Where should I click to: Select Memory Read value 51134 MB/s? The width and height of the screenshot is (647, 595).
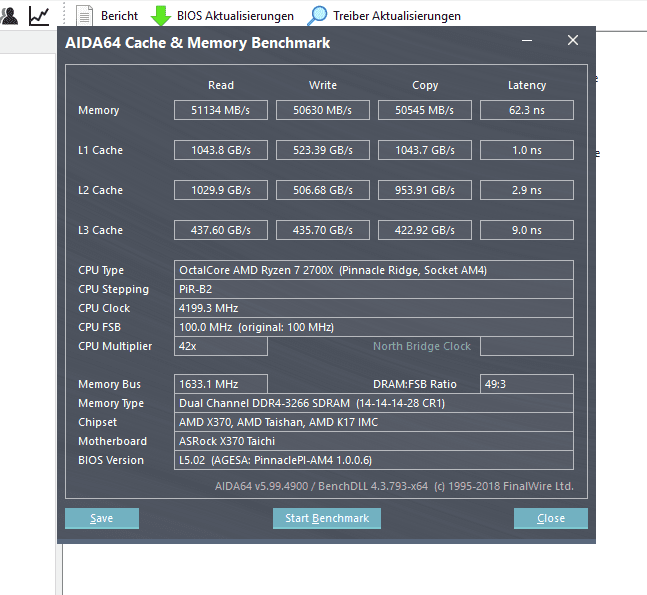coord(221,110)
